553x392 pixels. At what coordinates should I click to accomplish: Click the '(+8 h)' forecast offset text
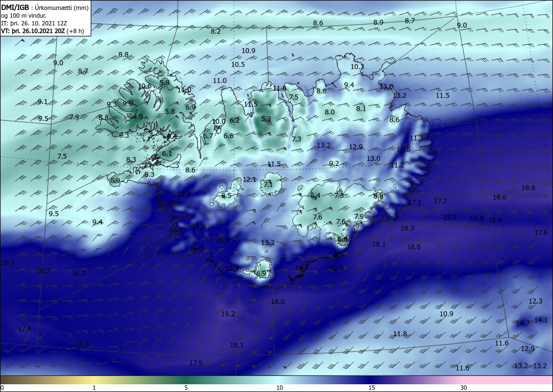click(x=75, y=30)
